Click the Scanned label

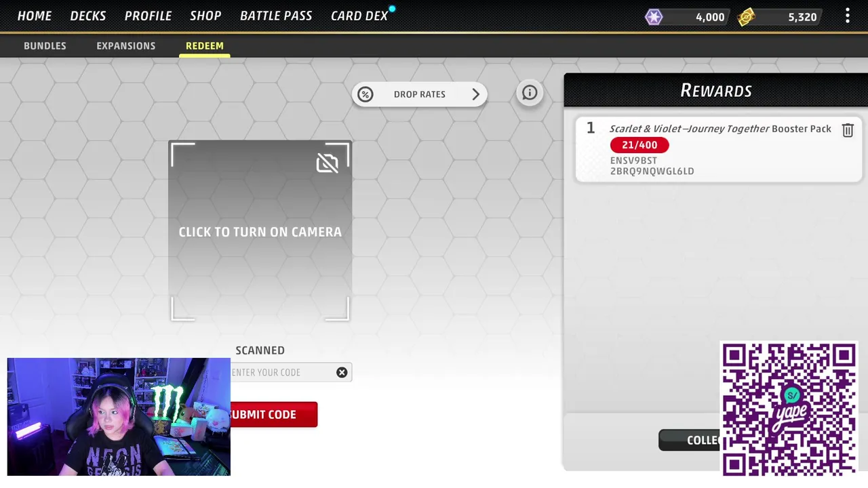coord(260,350)
